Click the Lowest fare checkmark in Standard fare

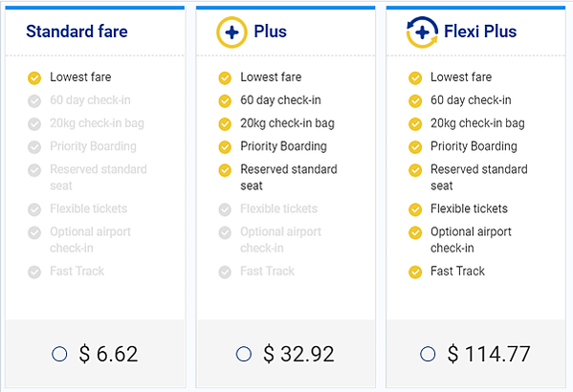(x=34, y=77)
